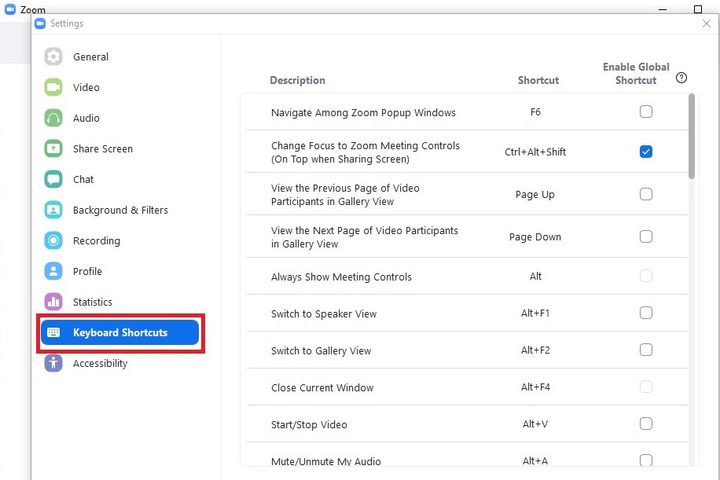Minimize the Zoom main window

point(663,9)
